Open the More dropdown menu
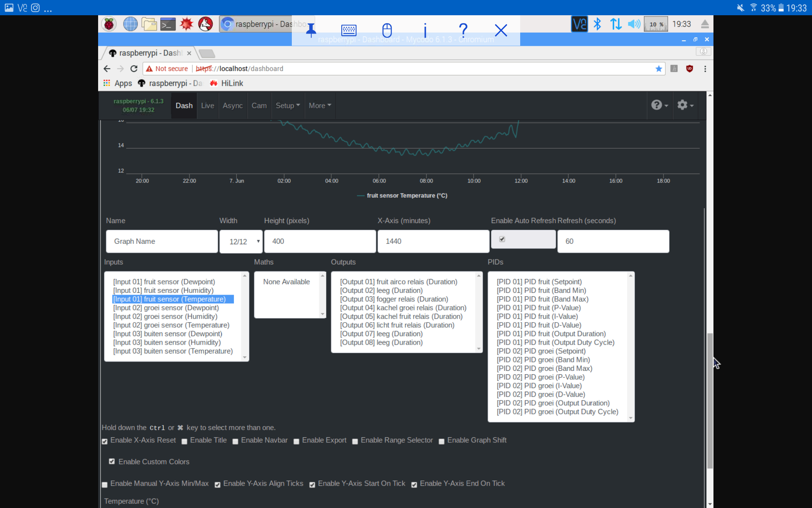Viewport: 812px width, 508px height. click(320, 105)
